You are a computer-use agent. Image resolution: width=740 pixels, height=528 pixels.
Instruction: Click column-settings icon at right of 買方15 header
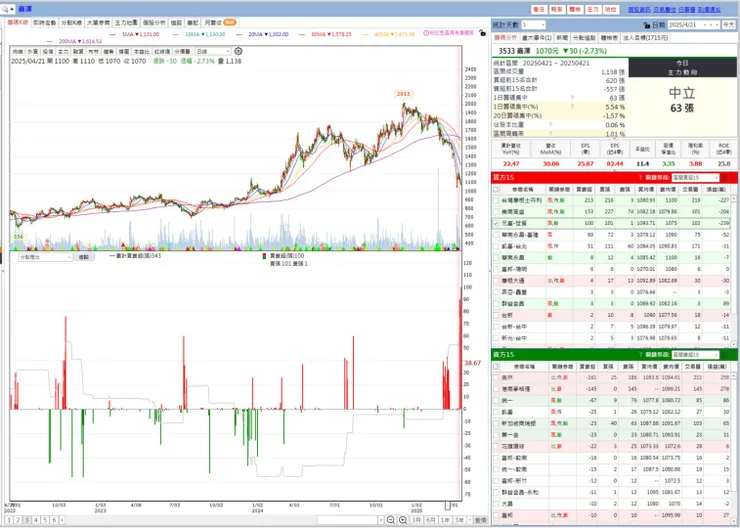coord(725,178)
